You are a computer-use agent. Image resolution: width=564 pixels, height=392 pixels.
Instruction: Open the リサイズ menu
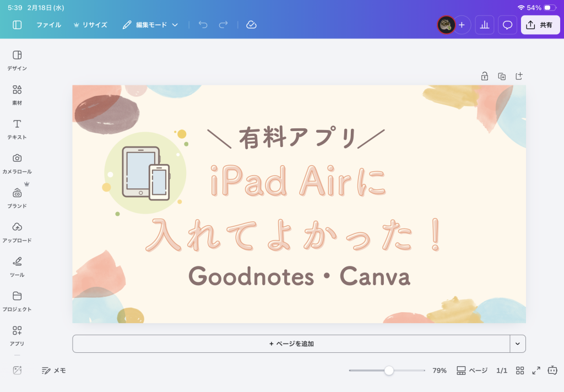tap(90, 25)
